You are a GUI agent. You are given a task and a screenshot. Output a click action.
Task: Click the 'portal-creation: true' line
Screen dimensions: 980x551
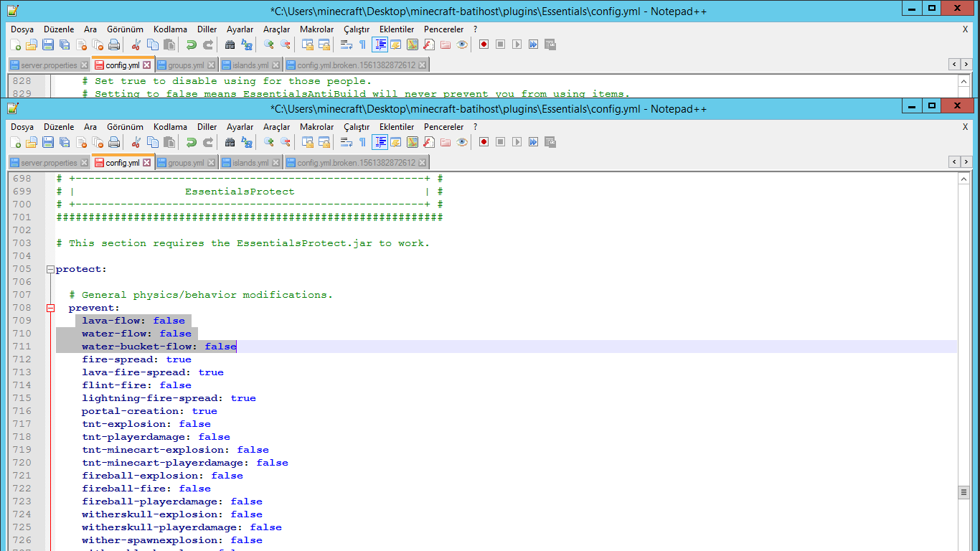coord(149,411)
